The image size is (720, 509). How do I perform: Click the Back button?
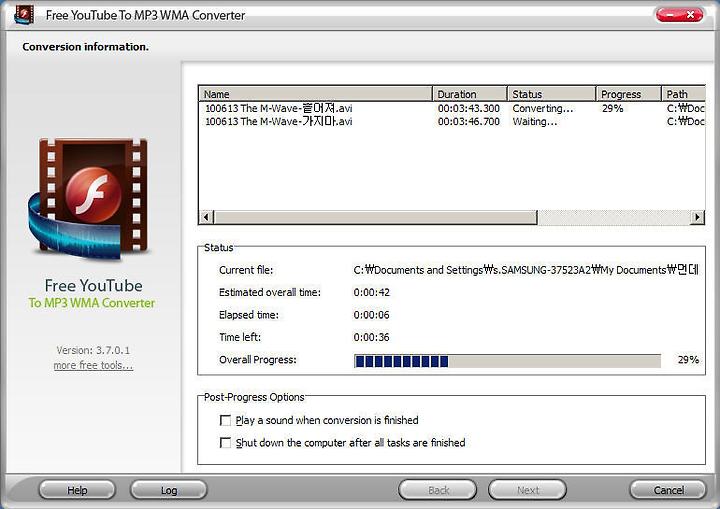click(x=438, y=490)
